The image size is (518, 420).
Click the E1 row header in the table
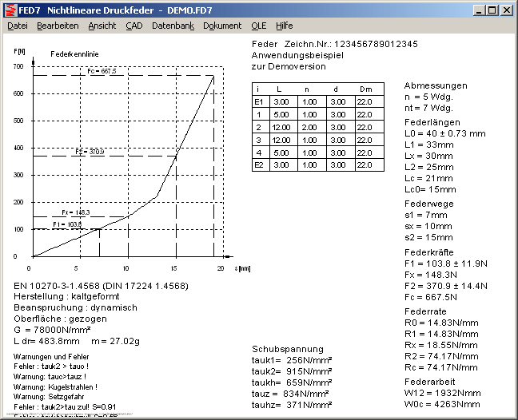[258, 102]
